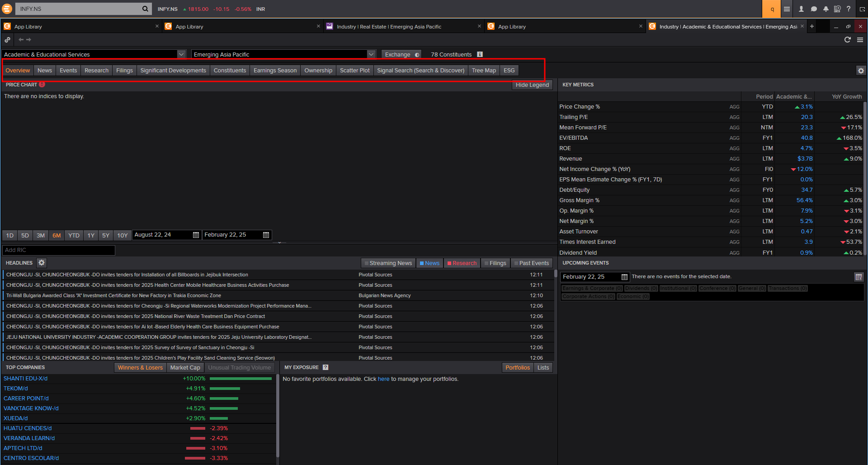Click the 'here' portfolios link
Viewport: 868px width, 465px height.
(x=383, y=379)
